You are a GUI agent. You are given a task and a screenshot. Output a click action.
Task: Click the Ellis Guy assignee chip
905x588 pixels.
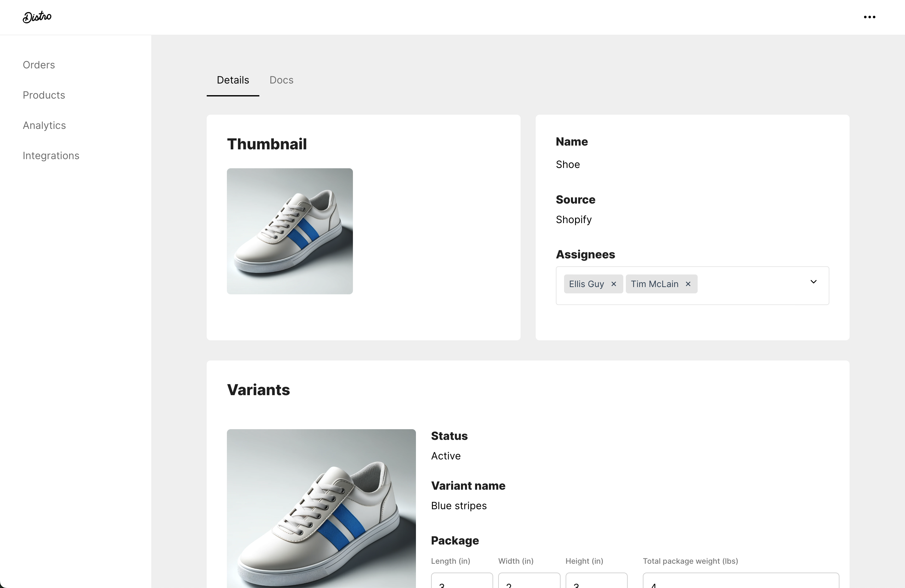586,284
